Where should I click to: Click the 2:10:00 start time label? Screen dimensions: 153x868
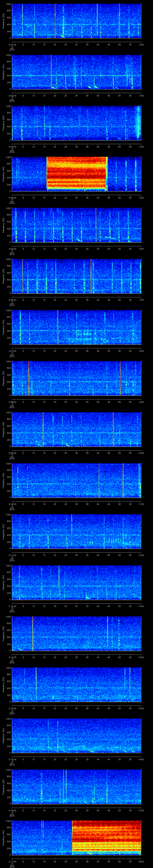point(12,504)
